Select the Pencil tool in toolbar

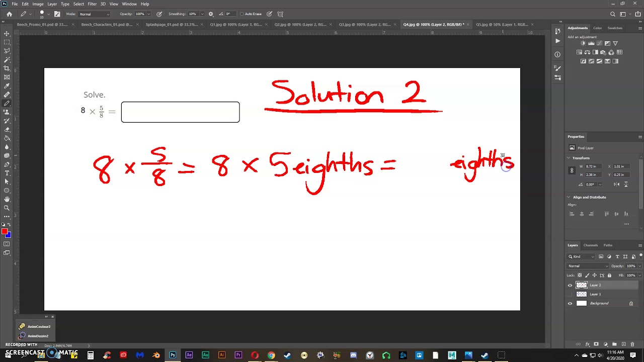point(7,103)
